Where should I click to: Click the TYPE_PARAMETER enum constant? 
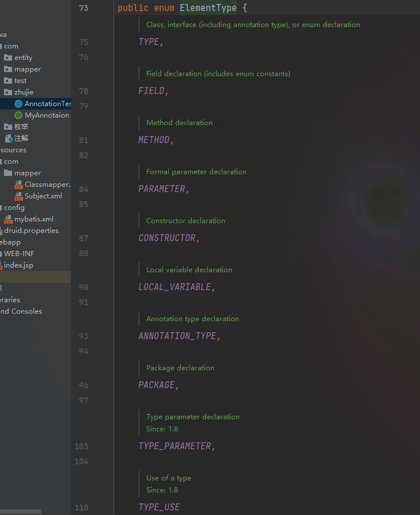[175, 446]
